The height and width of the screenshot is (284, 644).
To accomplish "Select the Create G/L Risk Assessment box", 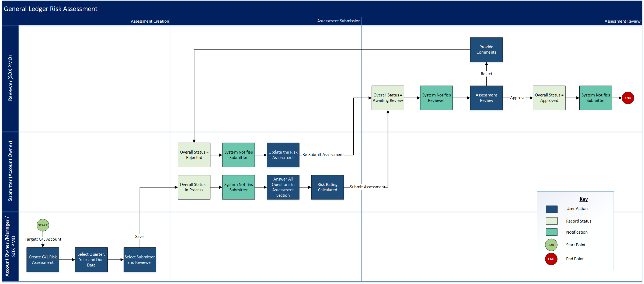I will pyautogui.click(x=43, y=260).
